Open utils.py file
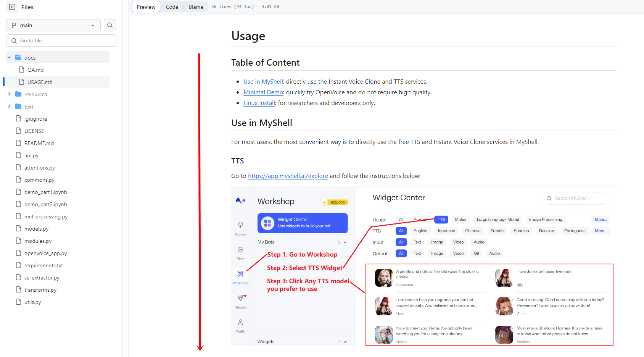Viewport: 644px width, 357px height. 32,302
